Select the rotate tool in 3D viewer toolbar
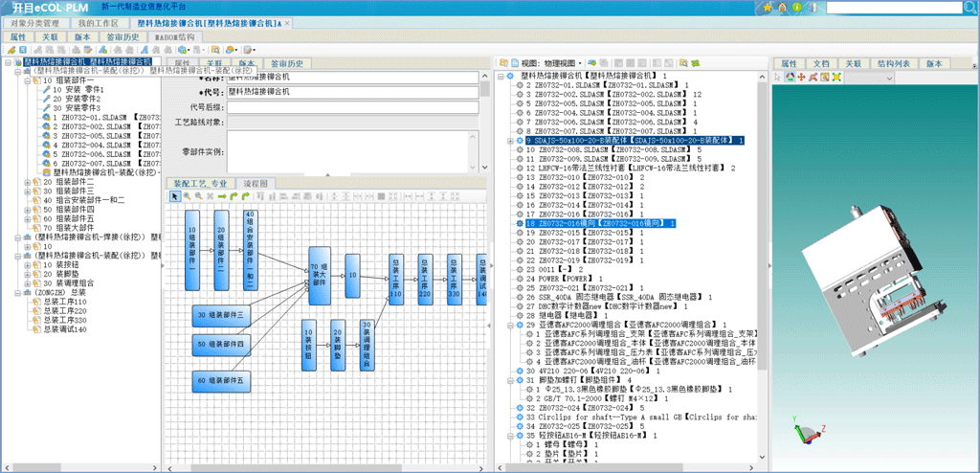The width and height of the screenshot is (980, 473). pyautogui.click(x=791, y=77)
